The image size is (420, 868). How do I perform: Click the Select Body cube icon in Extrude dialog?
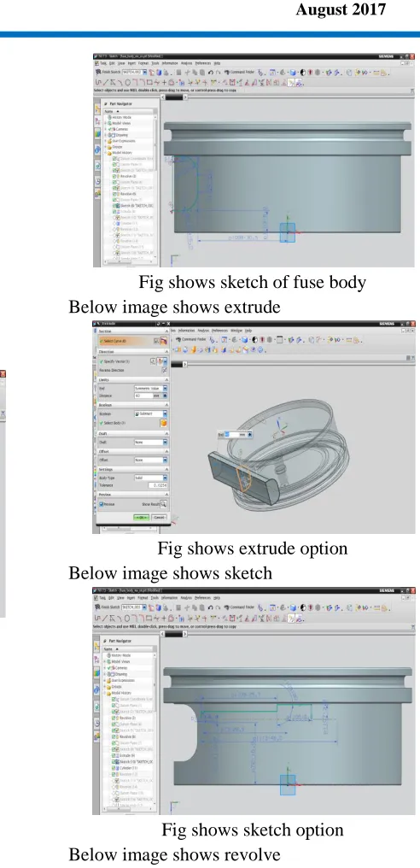click(164, 423)
